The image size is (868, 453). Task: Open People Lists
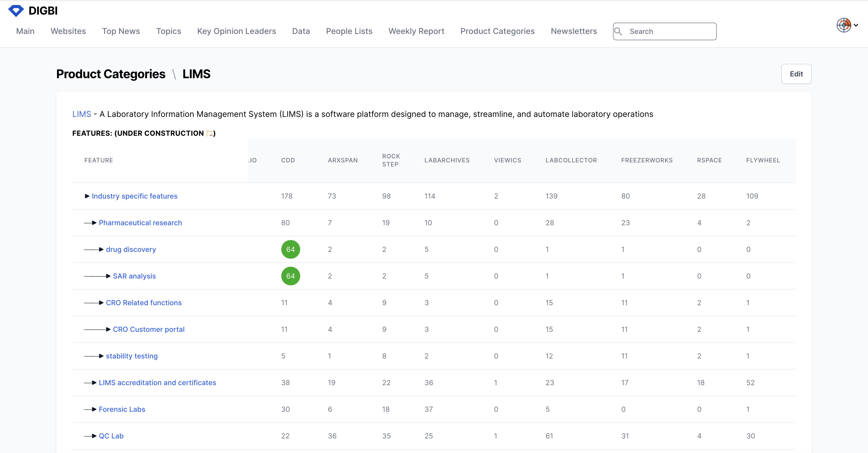point(349,31)
